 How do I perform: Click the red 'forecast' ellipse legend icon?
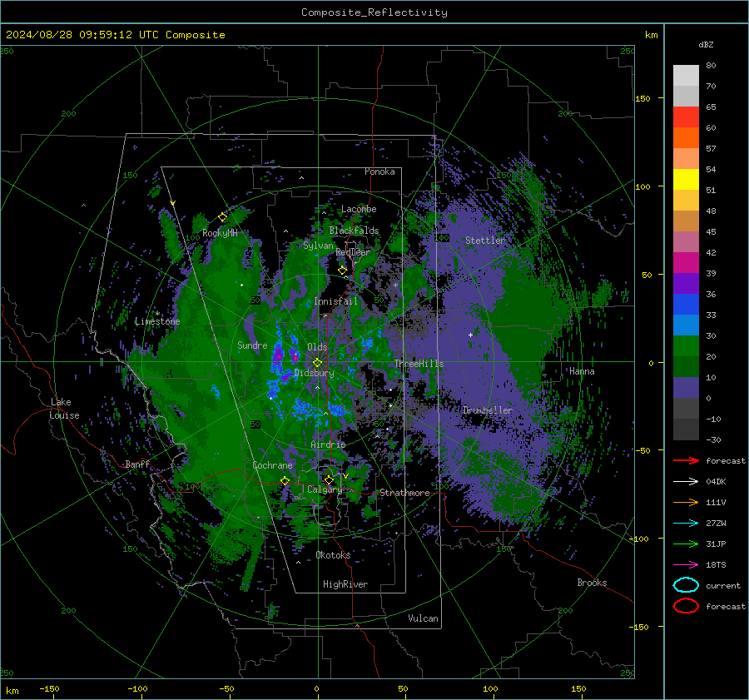coord(686,606)
